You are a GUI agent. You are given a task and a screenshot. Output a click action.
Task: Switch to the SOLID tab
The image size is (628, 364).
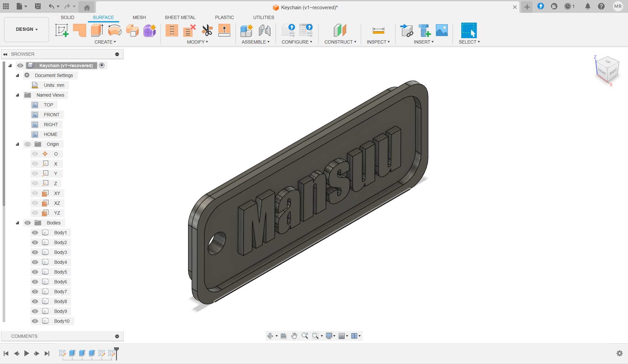coord(67,17)
